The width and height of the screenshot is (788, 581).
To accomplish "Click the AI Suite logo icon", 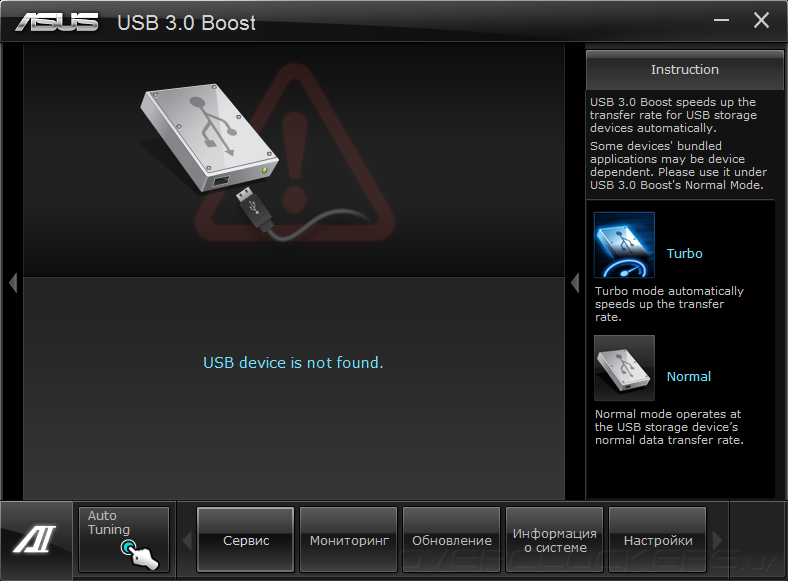I will pyautogui.click(x=35, y=539).
